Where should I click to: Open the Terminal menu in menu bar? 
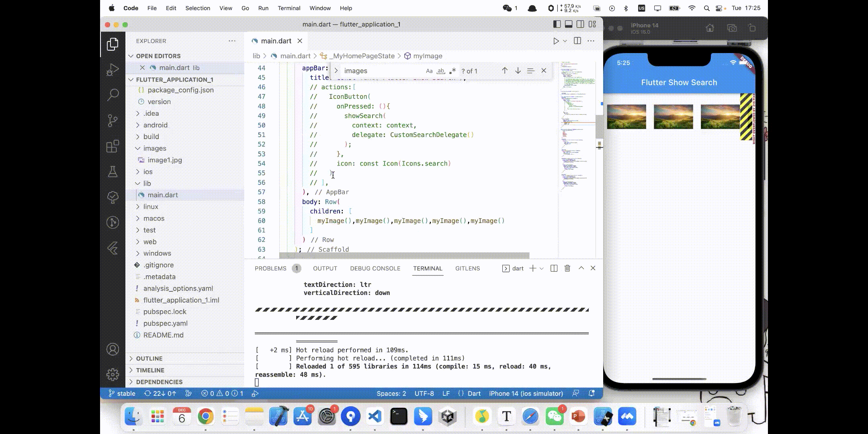(289, 8)
